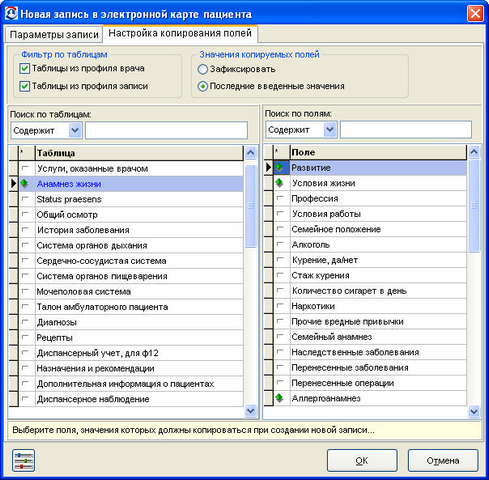Open the Содержит dropdown for field search
The height and width of the screenshot is (480, 489).
point(330,129)
